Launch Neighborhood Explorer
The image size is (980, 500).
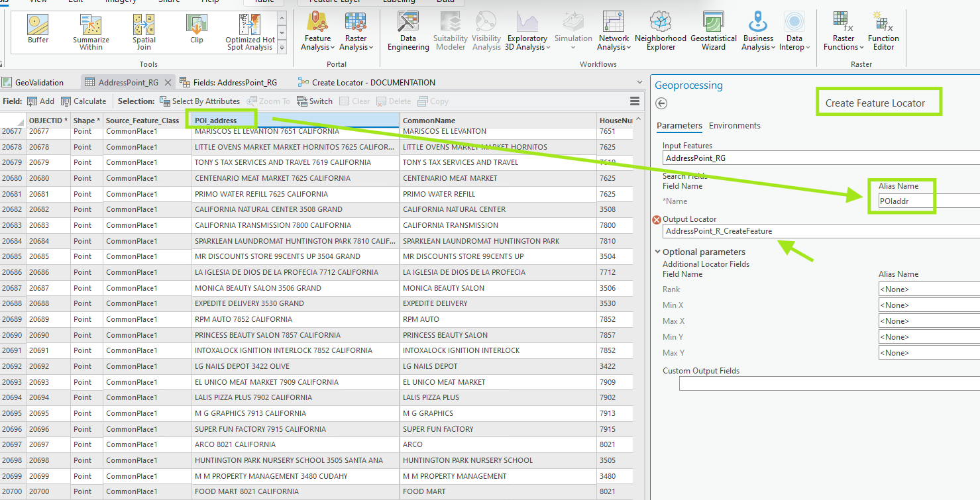(x=661, y=31)
